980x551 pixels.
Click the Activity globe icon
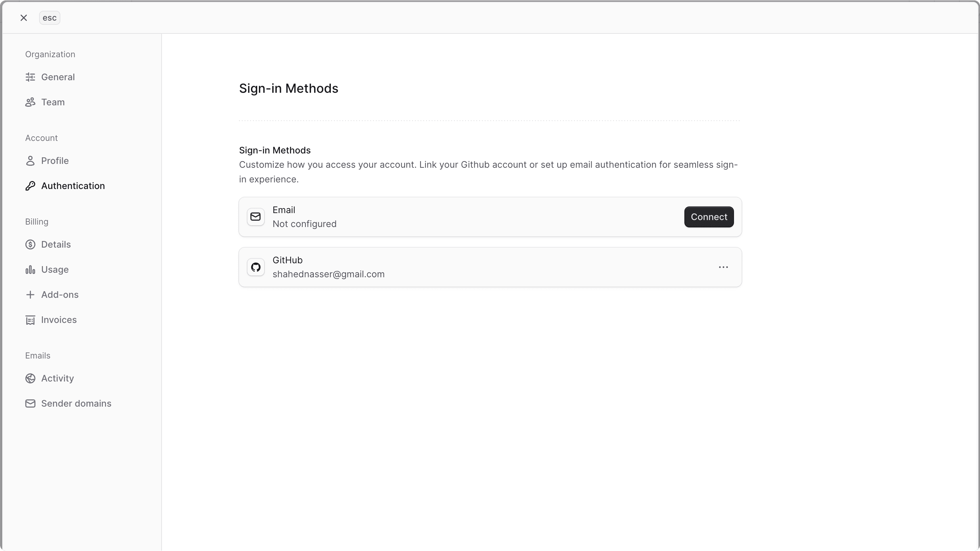pyautogui.click(x=30, y=378)
